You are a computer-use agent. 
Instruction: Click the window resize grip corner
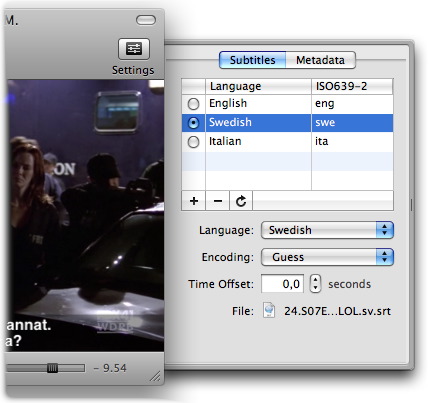tap(155, 376)
